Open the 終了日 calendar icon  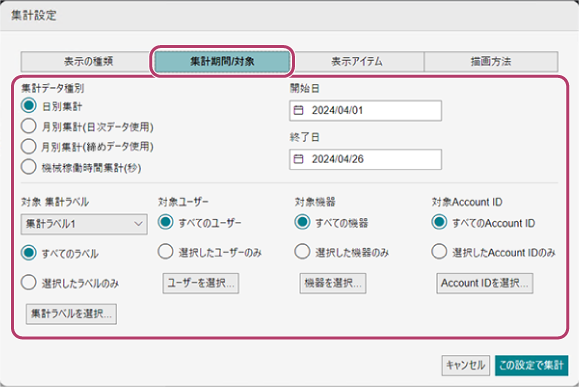click(298, 159)
